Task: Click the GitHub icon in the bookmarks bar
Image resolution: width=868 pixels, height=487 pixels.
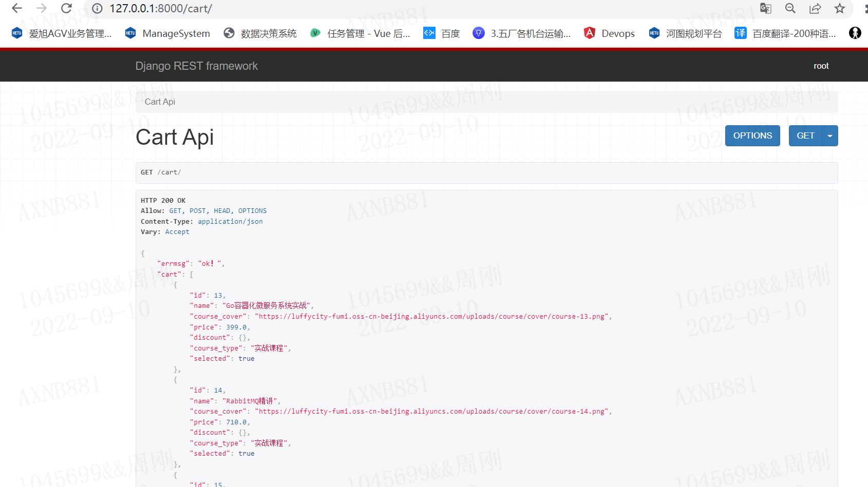Action: pyautogui.click(x=855, y=33)
